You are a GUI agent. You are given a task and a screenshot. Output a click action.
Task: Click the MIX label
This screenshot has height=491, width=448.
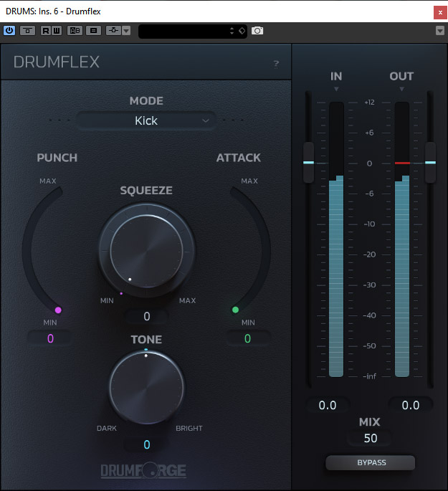tap(370, 421)
